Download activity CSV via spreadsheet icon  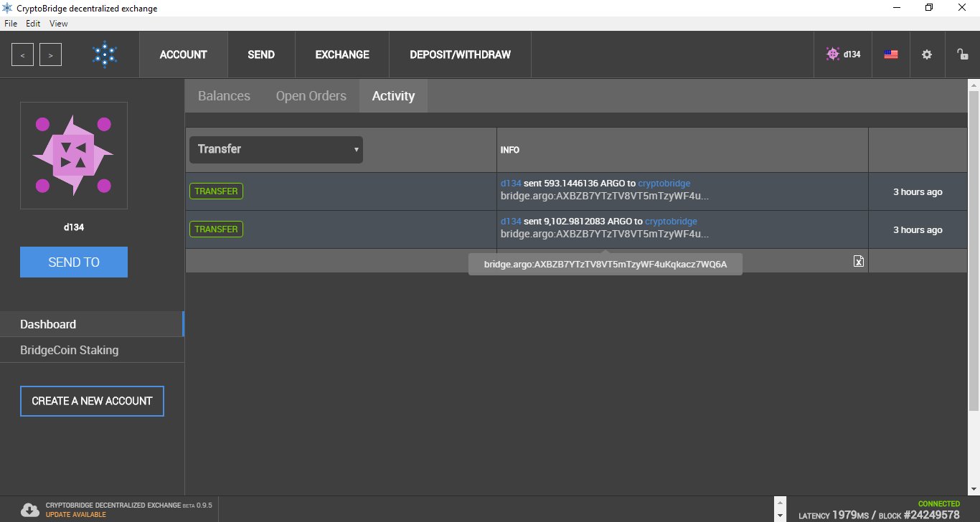click(859, 261)
